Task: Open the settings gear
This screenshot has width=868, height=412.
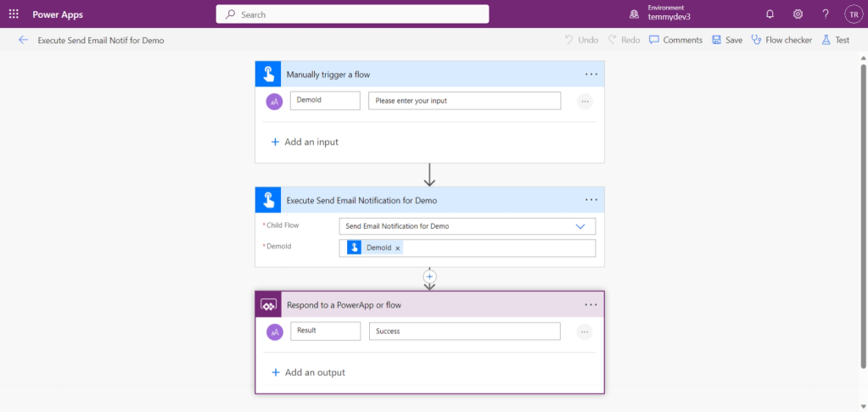Action: [x=798, y=14]
